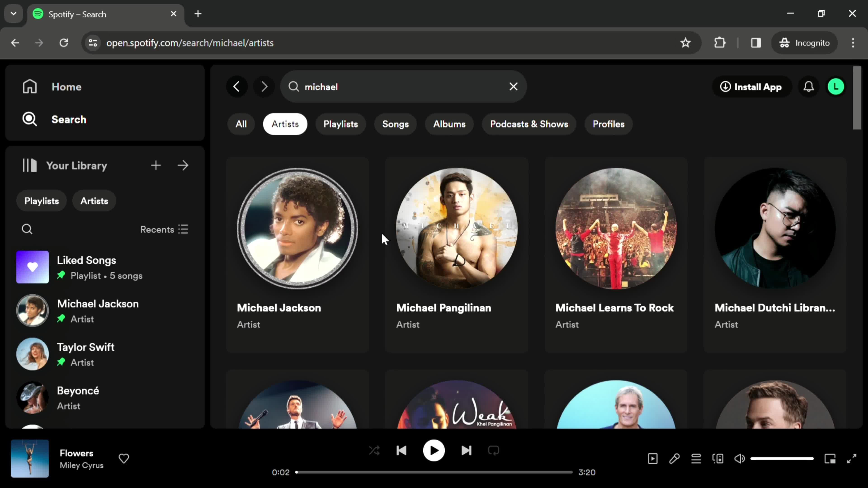
Task: Open Michael Jackson in the library
Action: [x=104, y=310]
